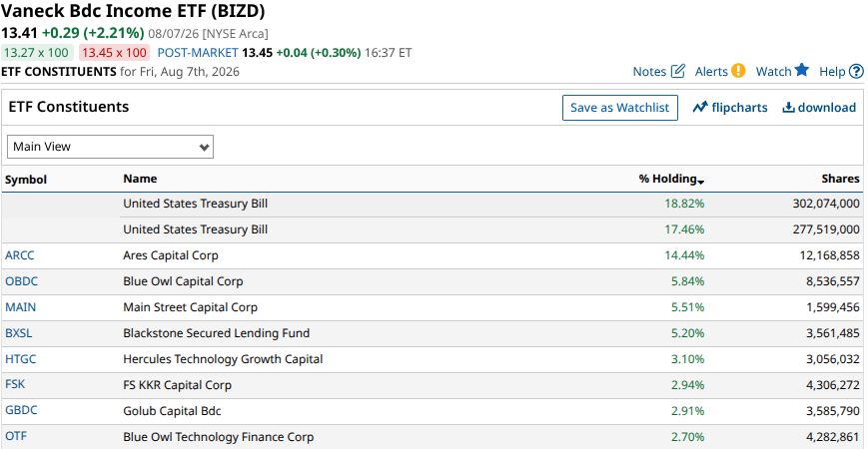Screen dimensions: 868x449
Task: Open the Notes pencil icon
Action: pos(678,71)
